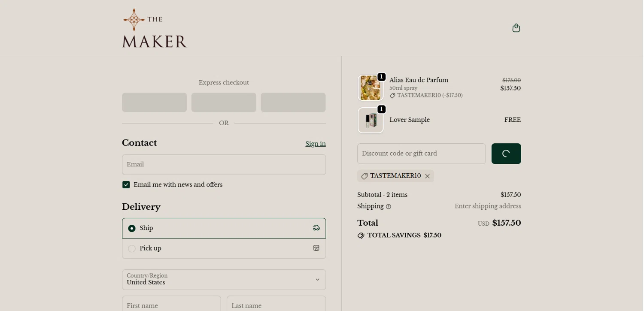Toggle Email me with news and offers

[126, 185]
